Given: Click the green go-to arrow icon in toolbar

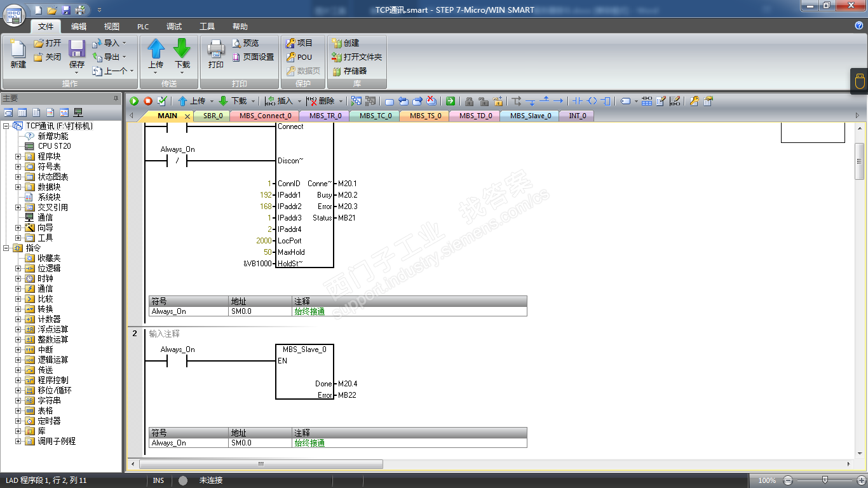Looking at the screenshot, I should tap(451, 101).
